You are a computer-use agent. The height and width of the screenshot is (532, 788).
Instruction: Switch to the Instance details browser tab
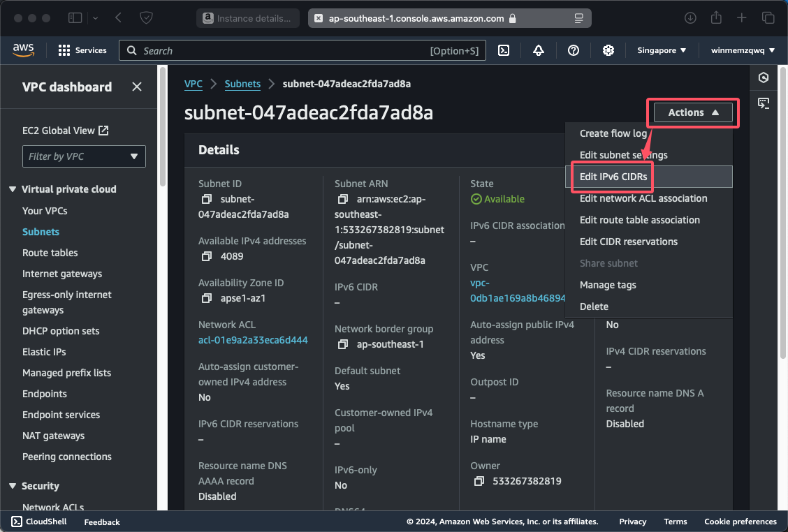pos(248,18)
